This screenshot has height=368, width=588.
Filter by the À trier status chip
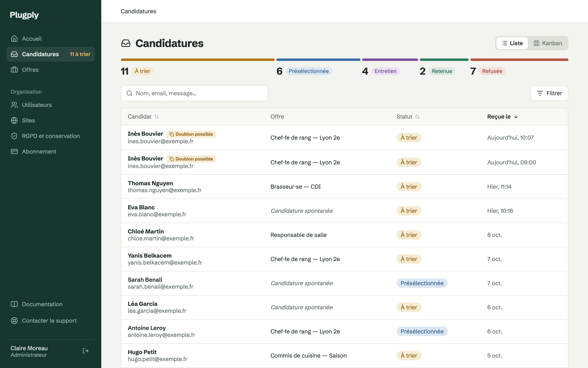point(143,71)
